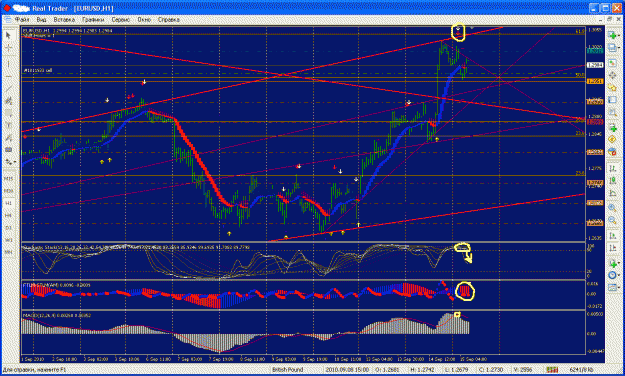Screen dimensions: 625x376
Task: Expand dropdown arrow beside Templates icon
Action: [x=619, y=288]
